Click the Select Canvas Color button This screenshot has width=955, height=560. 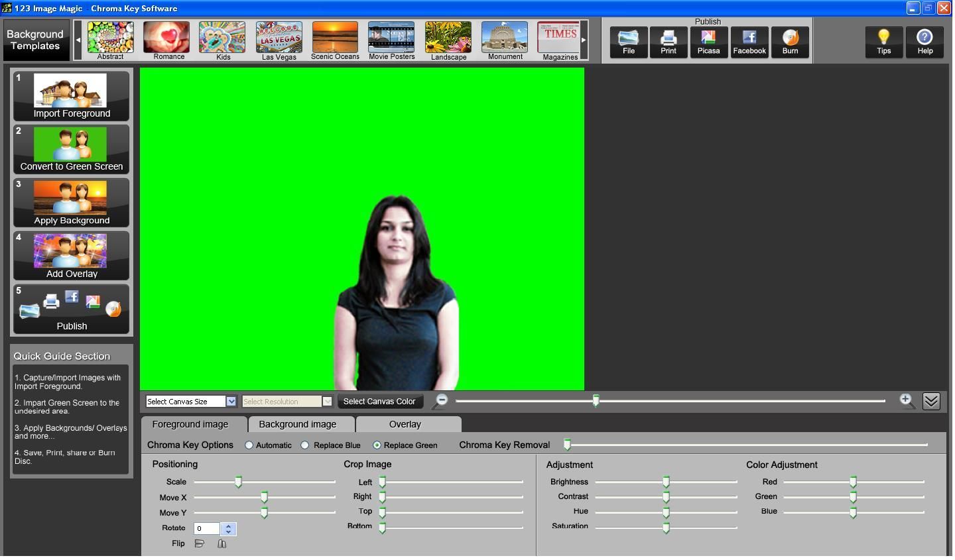click(x=379, y=402)
